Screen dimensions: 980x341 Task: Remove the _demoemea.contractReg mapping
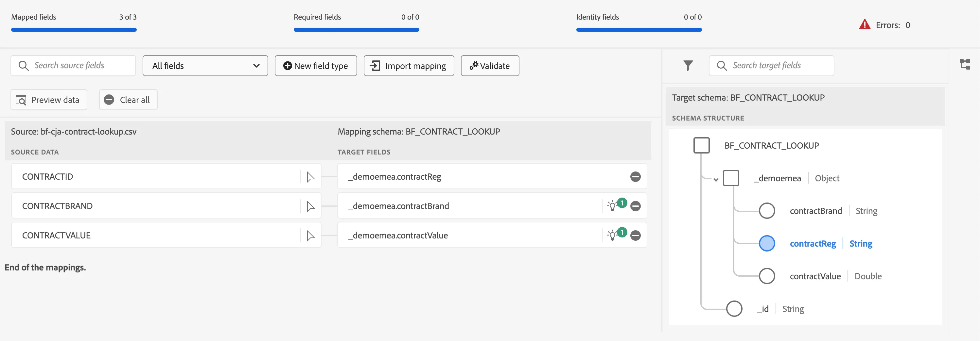pyautogui.click(x=635, y=177)
